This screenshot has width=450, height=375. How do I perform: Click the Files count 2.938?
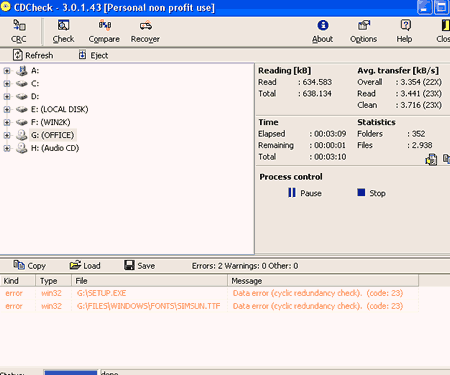tap(422, 145)
